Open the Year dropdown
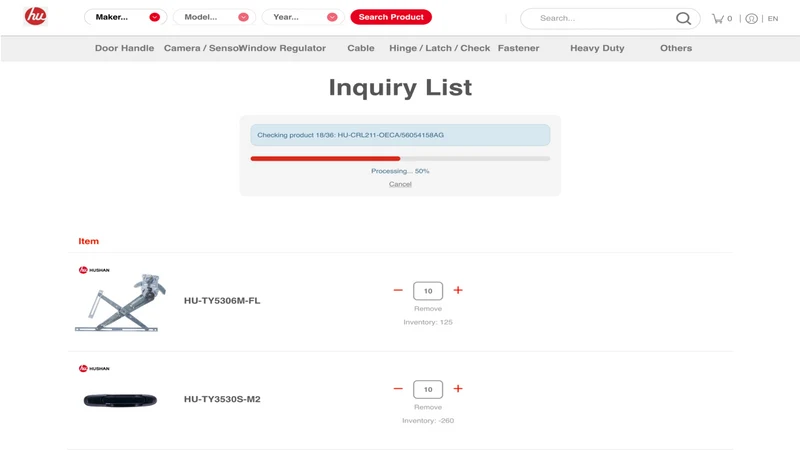The height and width of the screenshot is (450, 800). 303,17
